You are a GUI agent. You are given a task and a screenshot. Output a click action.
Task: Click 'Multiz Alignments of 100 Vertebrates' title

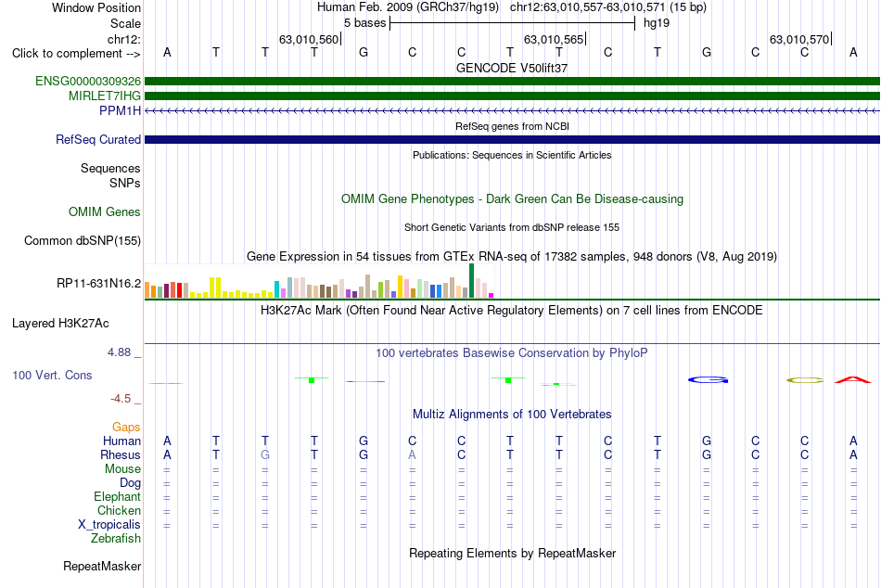point(512,415)
